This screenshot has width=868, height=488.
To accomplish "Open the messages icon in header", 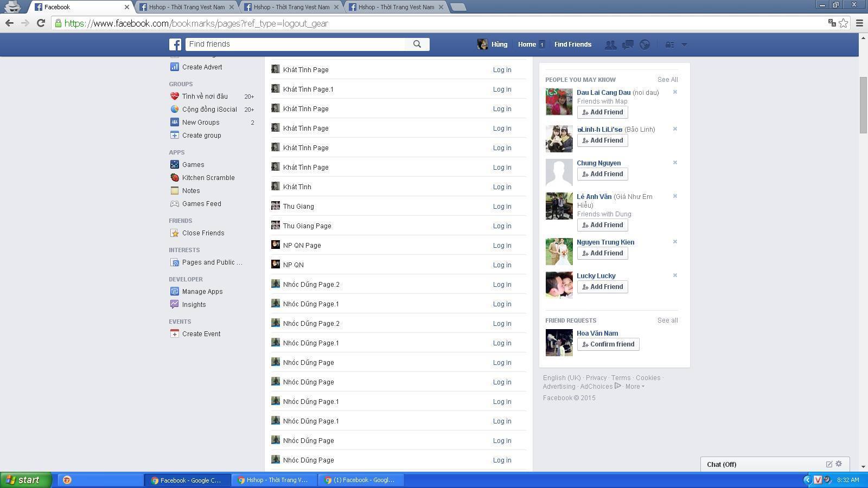I will pos(628,44).
